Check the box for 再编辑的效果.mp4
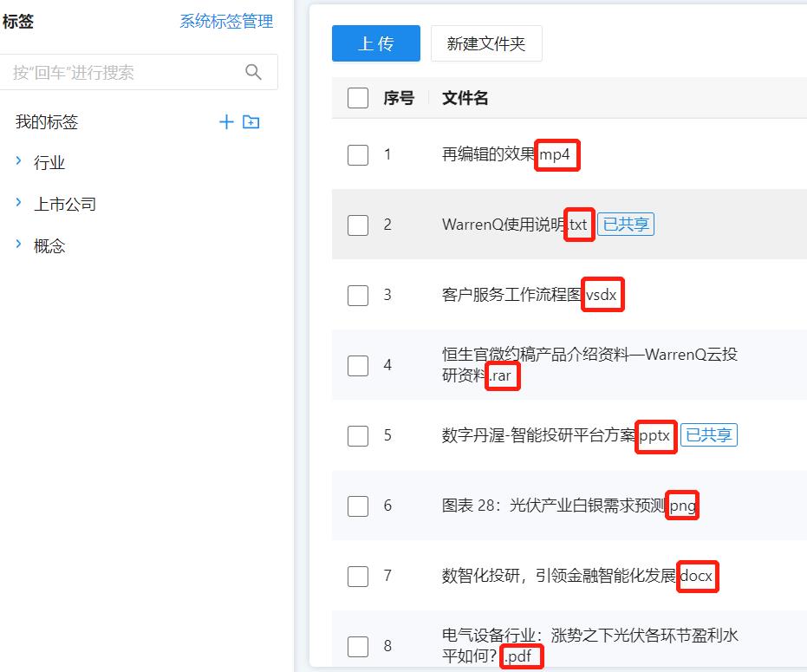This screenshot has height=672, width=807. [x=358, y=155]
